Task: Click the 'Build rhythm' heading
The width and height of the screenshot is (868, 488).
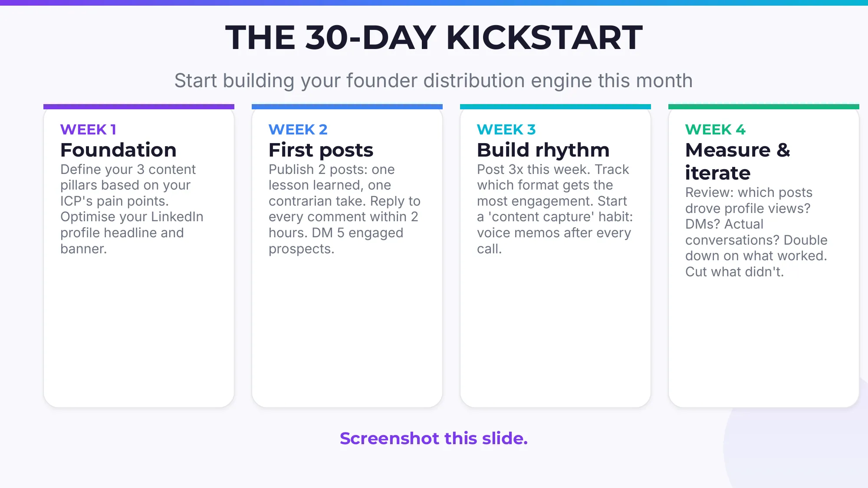Action: click(543, 150)
